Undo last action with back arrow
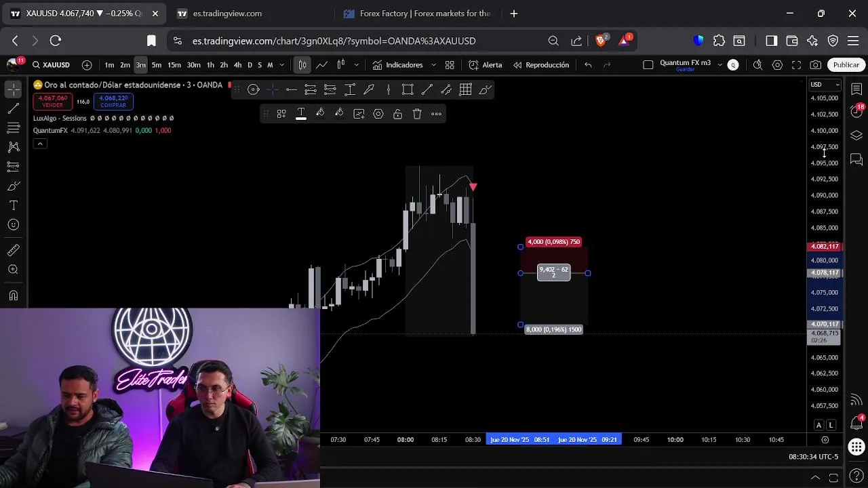 coord(588,65)
